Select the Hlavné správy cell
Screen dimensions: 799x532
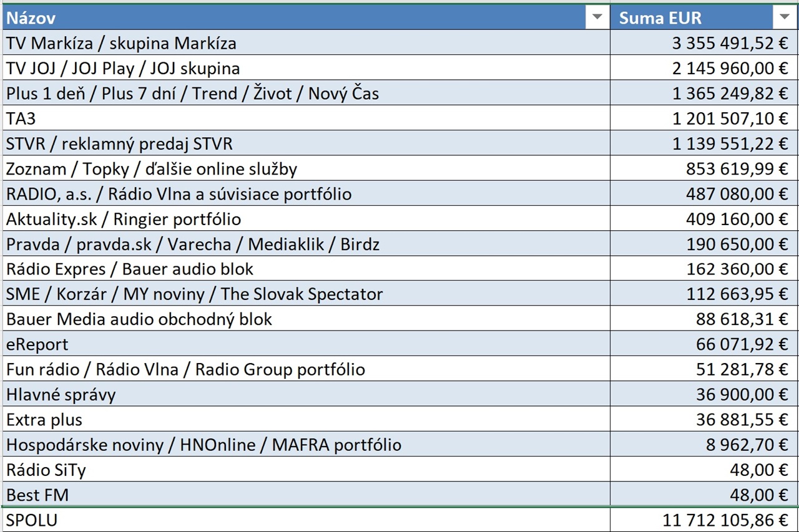point(305,394)
